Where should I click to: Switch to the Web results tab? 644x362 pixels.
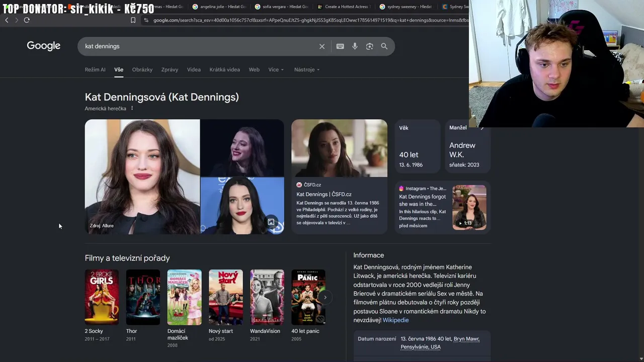point(254,69)
